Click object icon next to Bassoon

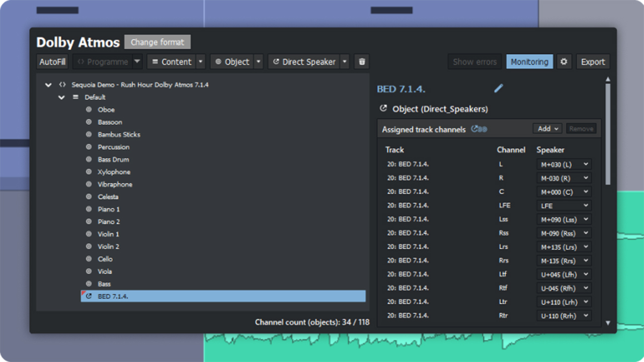[89, 122]
